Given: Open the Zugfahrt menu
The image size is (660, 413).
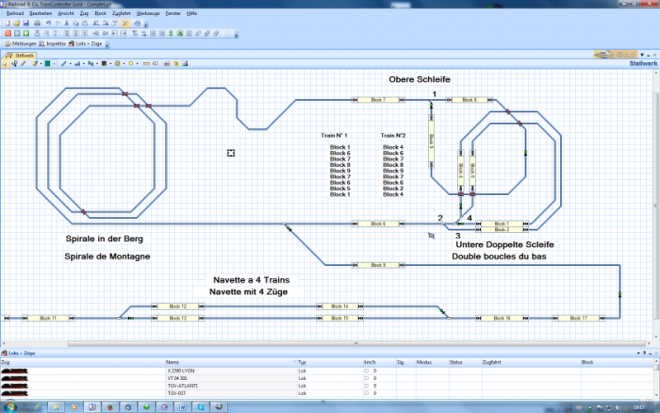Looking at the screenshot, I should point(121,13).
